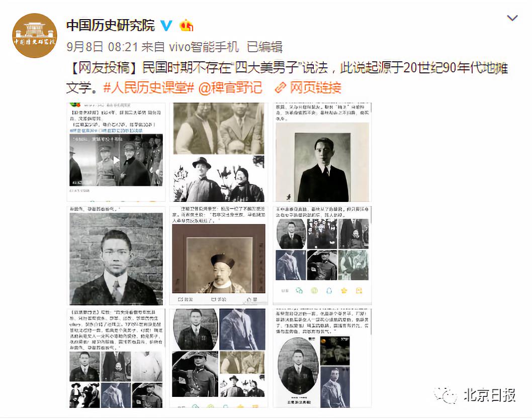Expand the post options chevron

tap(512, 18)
